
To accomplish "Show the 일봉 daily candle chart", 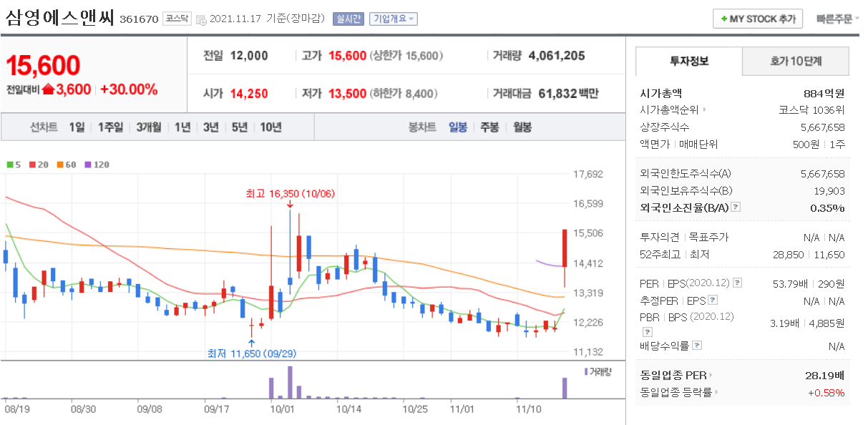I will (458, 127).
